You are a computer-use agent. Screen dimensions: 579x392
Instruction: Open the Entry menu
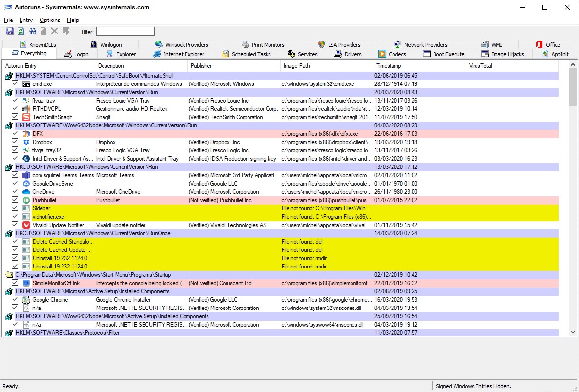26,20
